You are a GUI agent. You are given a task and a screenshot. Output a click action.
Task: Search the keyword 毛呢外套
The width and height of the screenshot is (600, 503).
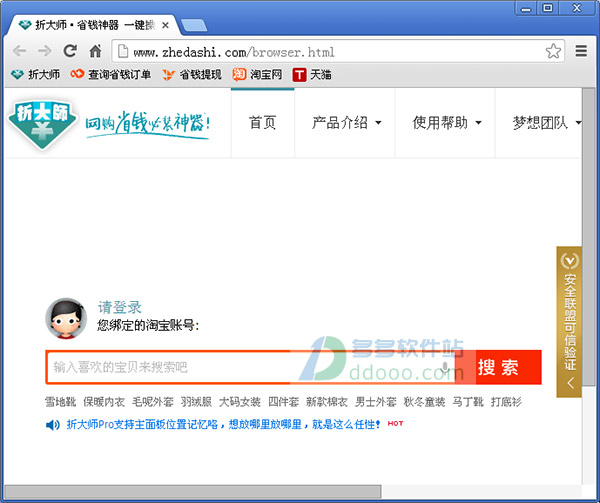tap(153, 402)
